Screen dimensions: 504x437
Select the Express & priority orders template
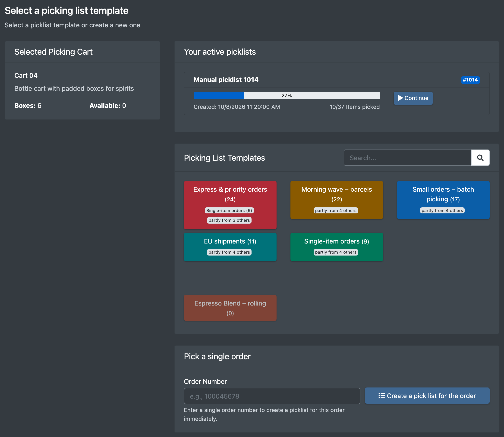point(230,205)
